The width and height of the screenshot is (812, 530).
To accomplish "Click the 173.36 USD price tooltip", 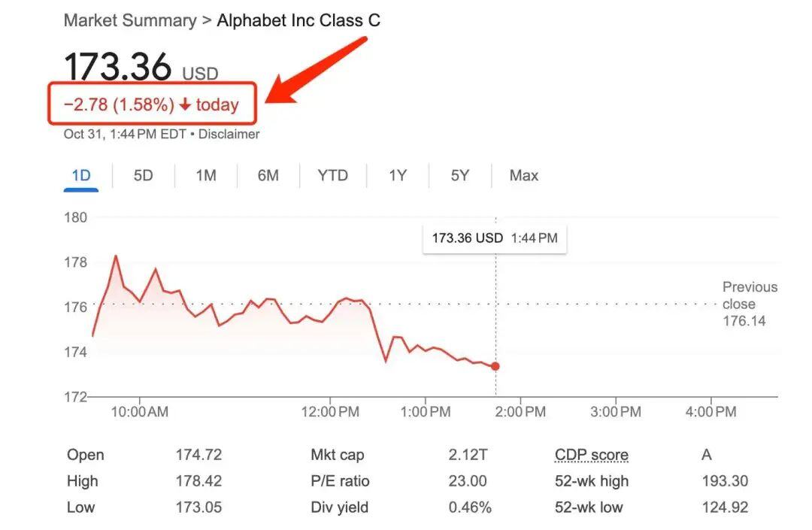I will (495, 238).
